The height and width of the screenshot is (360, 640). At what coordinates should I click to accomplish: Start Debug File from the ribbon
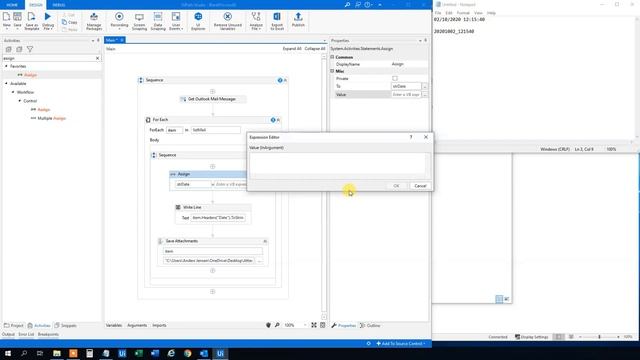(48, 20)
